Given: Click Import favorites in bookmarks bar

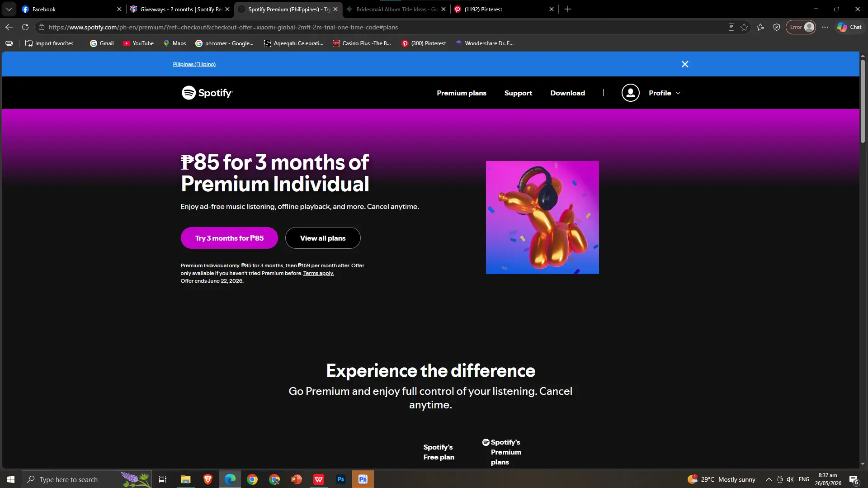Looking at the screenshot, I should click(x=49, y=43).
